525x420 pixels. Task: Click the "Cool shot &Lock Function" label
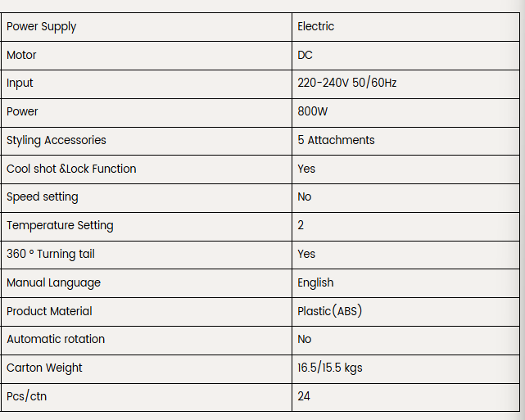[71, 169]
